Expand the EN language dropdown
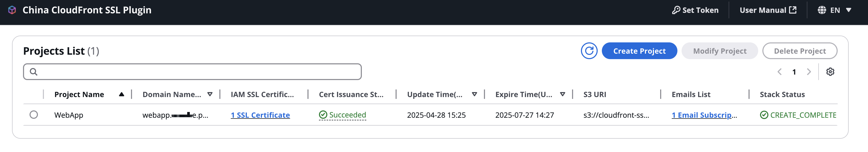 coord(849,10)
